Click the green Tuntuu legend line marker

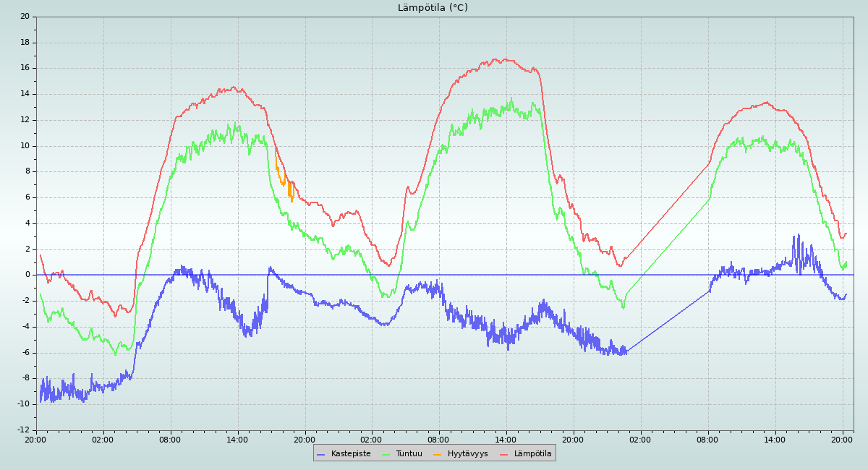point(386,454)
